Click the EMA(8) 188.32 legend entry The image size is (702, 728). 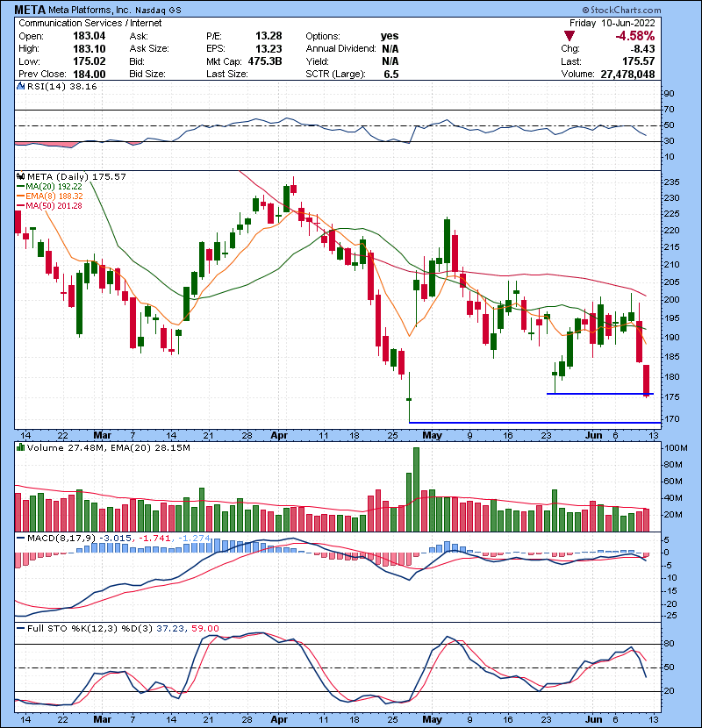coord(54,196)
